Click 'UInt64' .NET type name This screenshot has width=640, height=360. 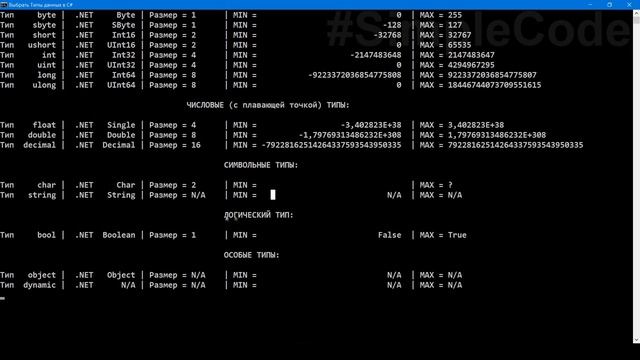pyautogui.click(x=121, y=85)
